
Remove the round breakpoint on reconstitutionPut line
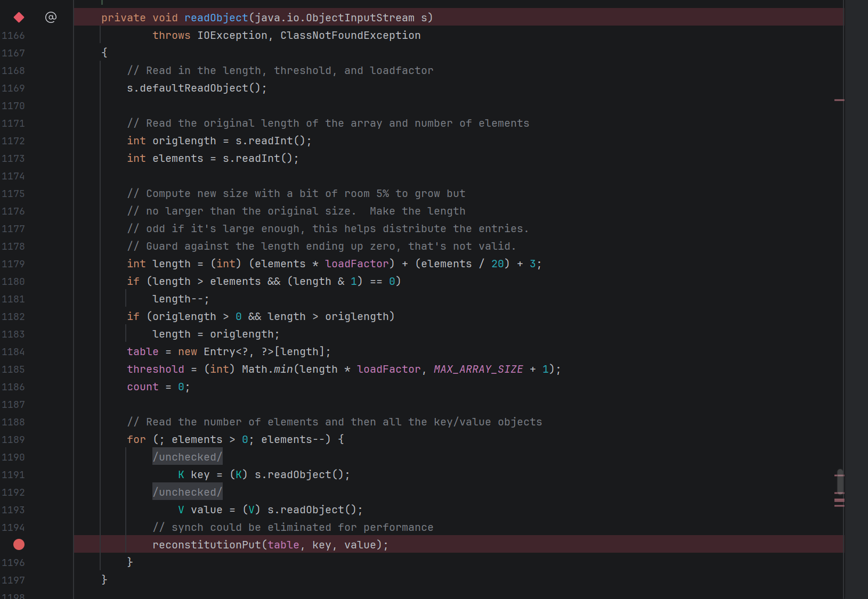pos(19,545)
